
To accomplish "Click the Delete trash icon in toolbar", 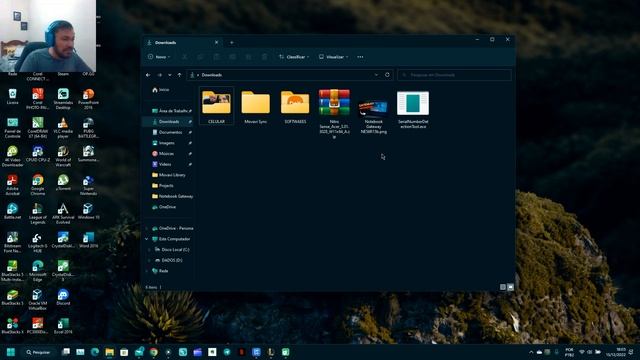I will point(264,57).
